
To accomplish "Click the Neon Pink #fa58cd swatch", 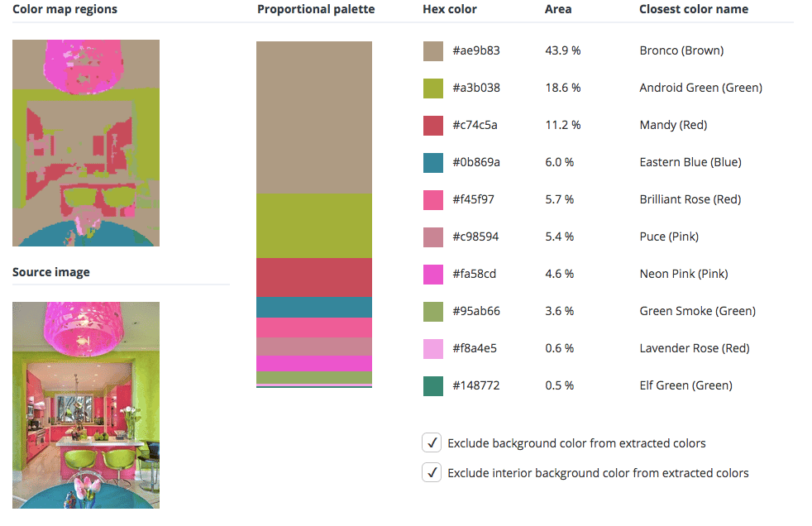I will (x=433, y=275).
